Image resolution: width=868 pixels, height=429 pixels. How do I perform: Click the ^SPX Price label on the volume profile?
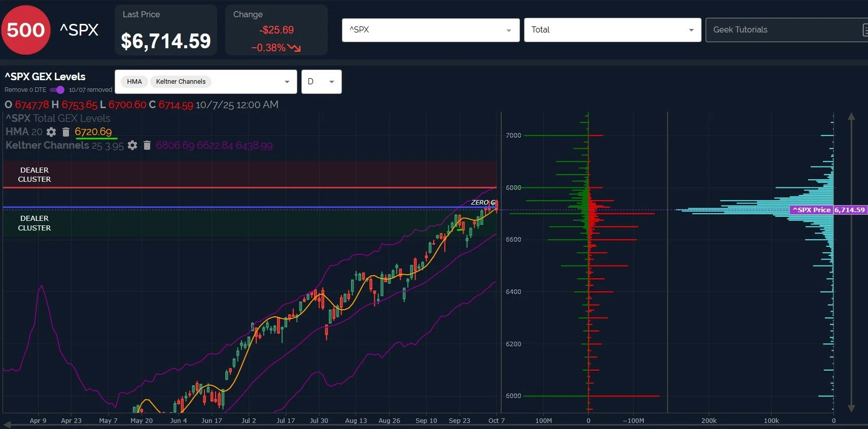click(x=812, y=210)
